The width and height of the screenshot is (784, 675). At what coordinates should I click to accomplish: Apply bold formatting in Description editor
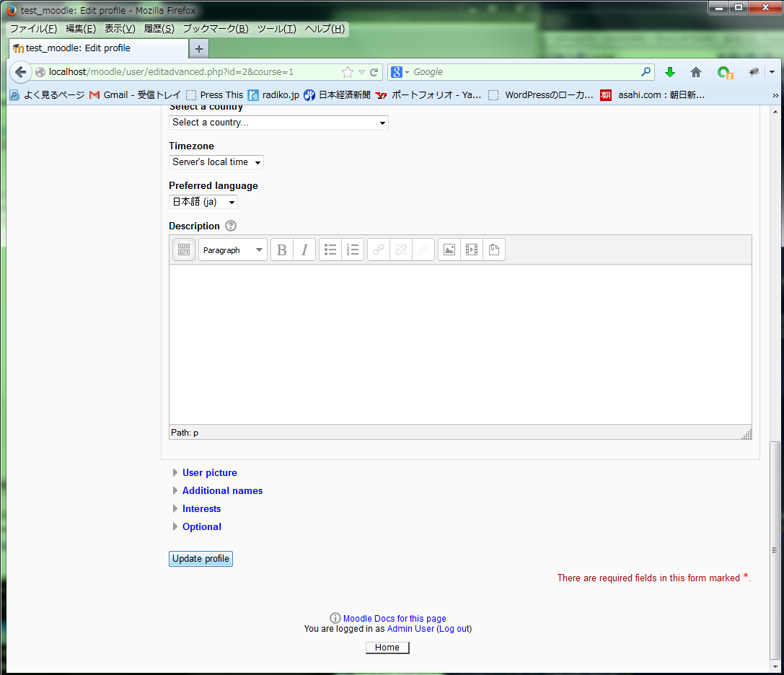(x=282, y=250)
